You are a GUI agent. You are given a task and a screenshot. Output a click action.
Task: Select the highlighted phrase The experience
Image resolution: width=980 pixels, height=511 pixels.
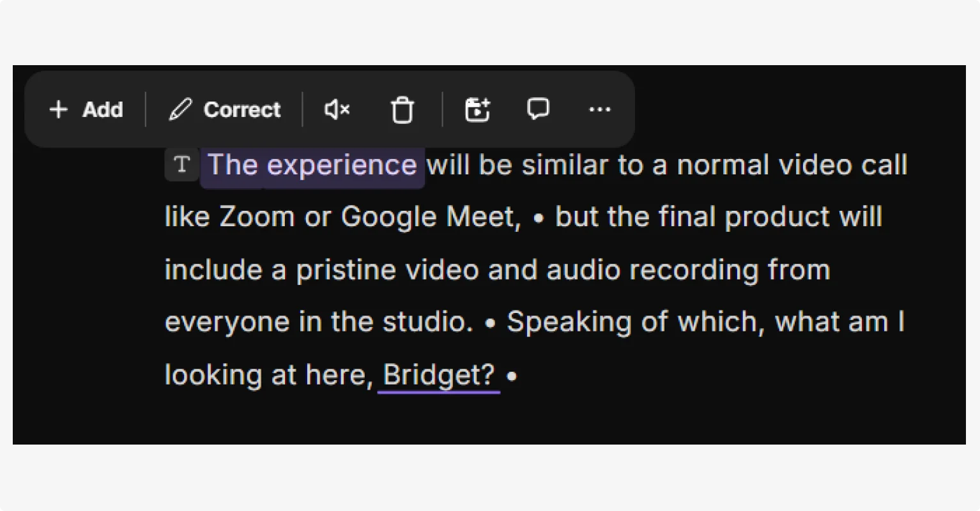point(312,164)
